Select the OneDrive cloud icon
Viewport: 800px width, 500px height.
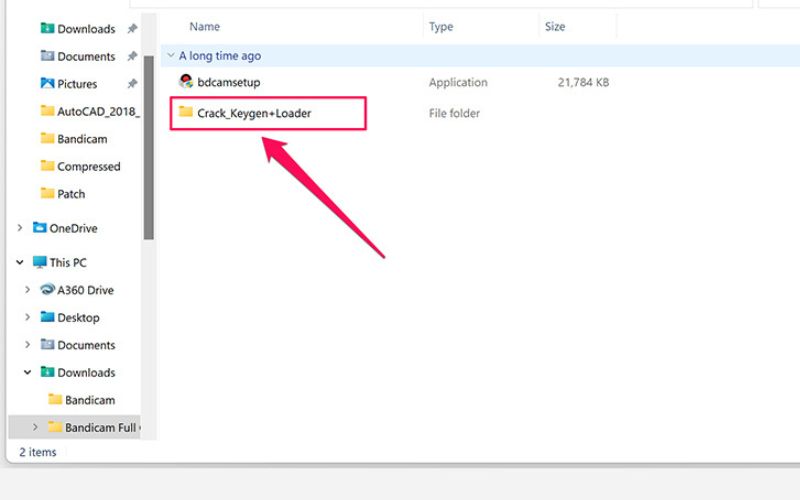[x=39, y=228]
